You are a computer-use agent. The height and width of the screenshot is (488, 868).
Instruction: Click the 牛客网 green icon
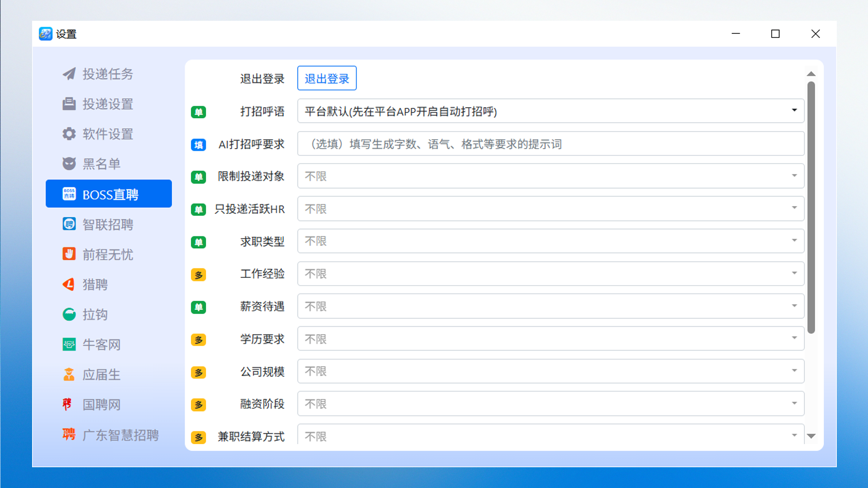point(69,344)
